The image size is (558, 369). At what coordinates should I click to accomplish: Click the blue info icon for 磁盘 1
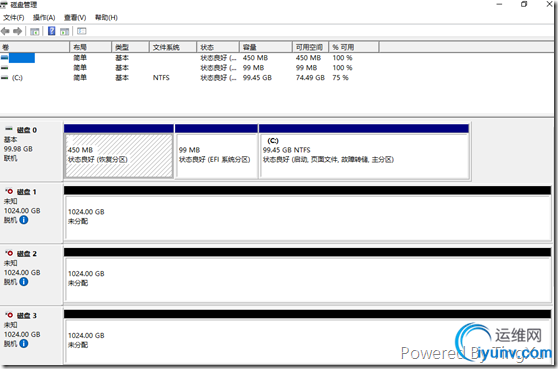click(23, 220)
